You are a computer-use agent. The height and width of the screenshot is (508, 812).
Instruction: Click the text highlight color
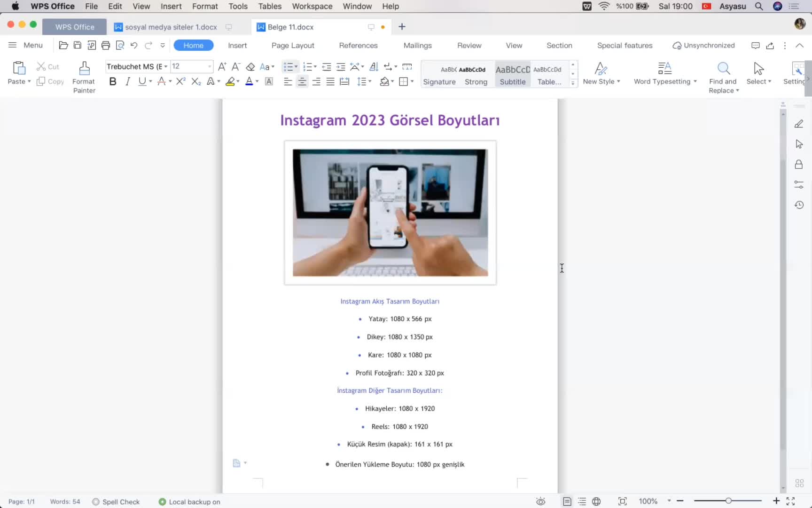click(230, 81)
